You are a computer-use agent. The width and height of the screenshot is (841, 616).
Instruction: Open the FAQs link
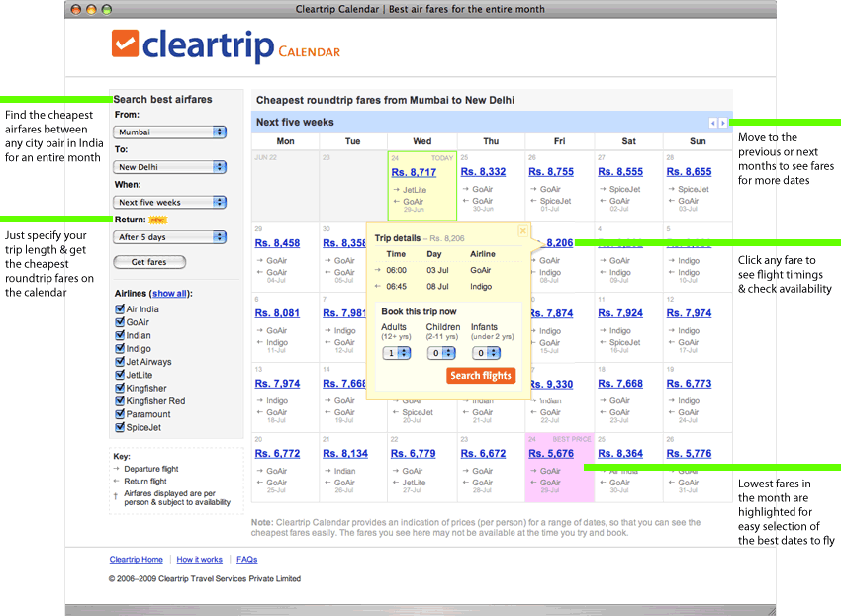[247, 560]
